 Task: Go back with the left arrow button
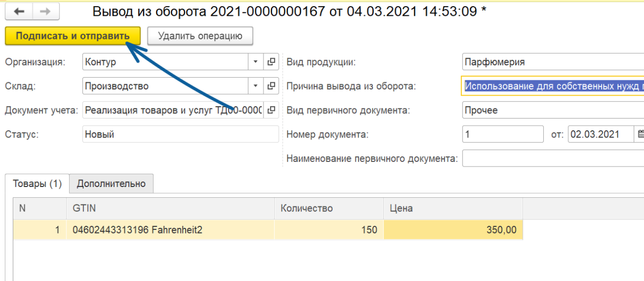(x=19, y=11)
